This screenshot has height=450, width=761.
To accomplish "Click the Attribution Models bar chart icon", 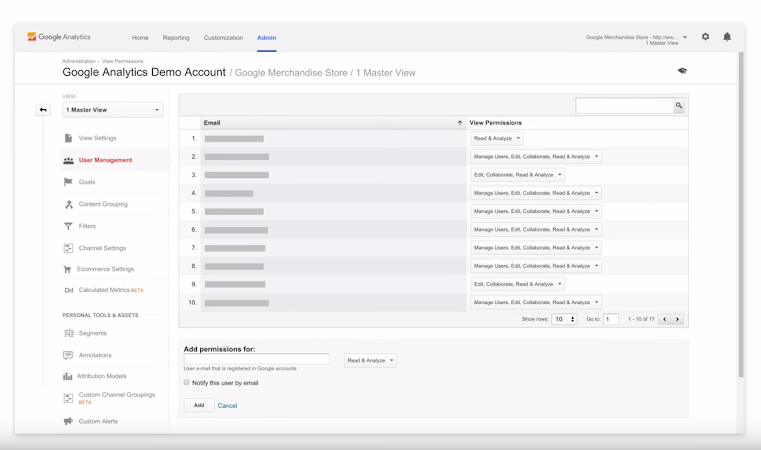I will tap(67, 376).
